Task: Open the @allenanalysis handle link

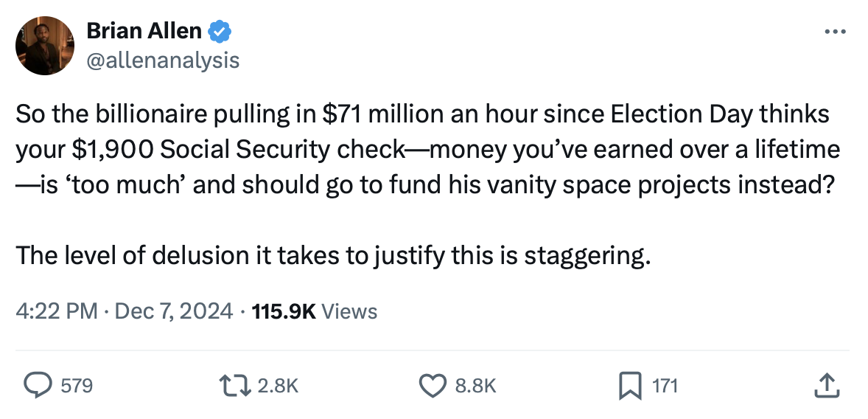Action: [163, 59]
